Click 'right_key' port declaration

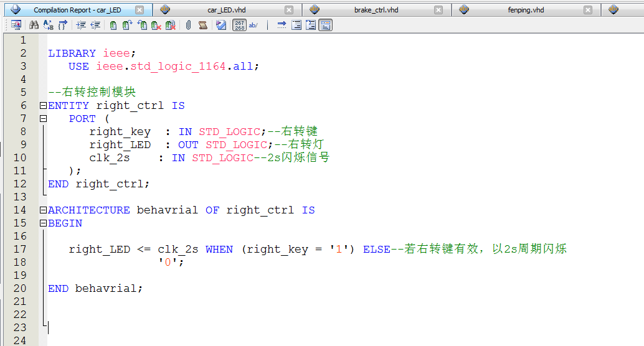click(x=120, y=132)
